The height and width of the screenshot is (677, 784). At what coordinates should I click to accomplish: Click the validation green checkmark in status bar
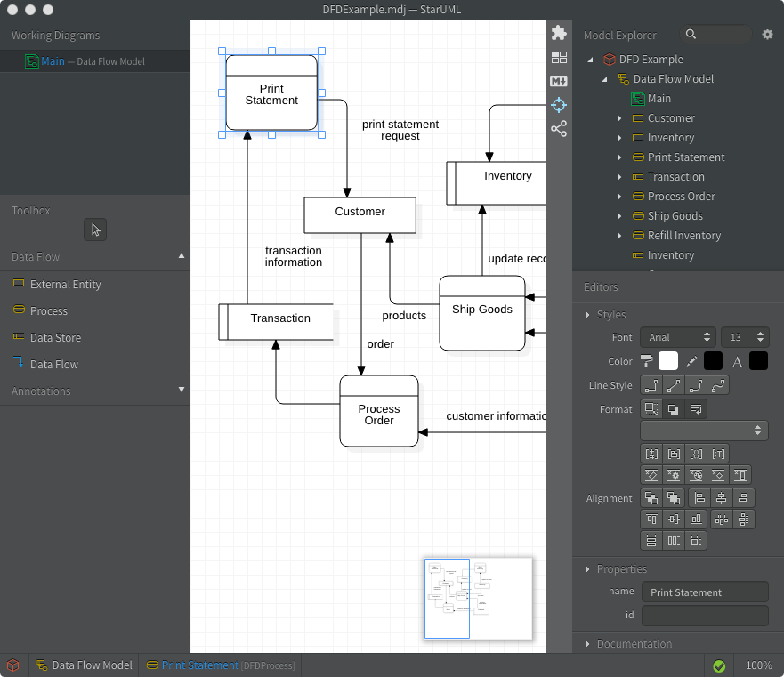[719, 665]
